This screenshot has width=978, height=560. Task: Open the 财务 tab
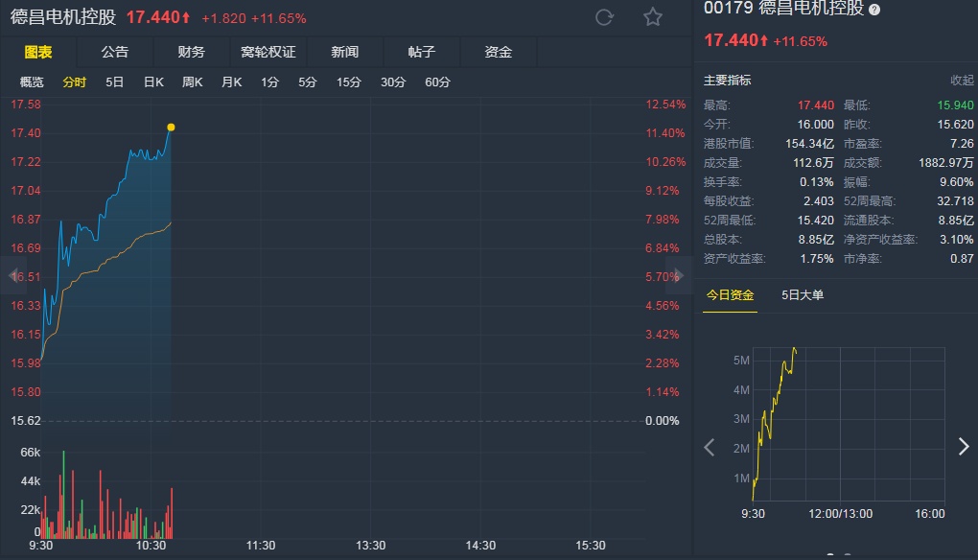[x=192, y=52]
